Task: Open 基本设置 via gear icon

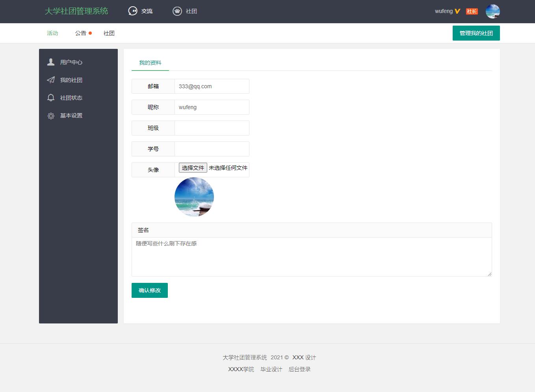Action: [x=51, y=115]
